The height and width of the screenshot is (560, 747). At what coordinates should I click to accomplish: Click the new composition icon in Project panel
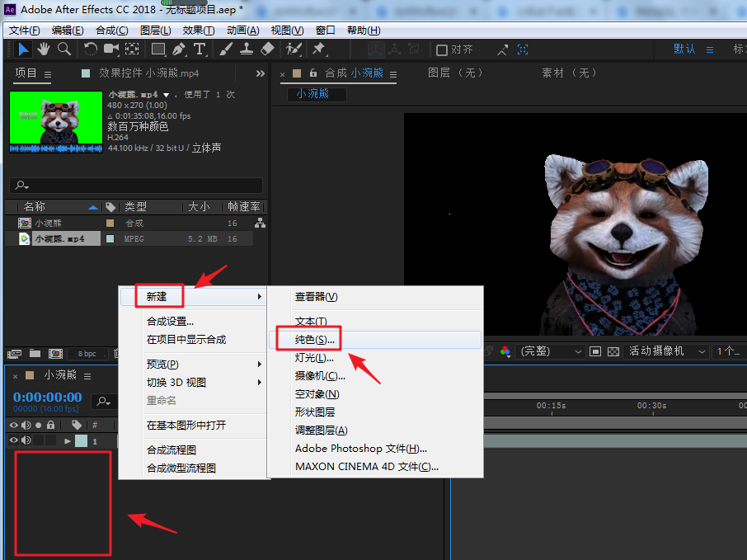pyautogui.click(x=55, y=354)
